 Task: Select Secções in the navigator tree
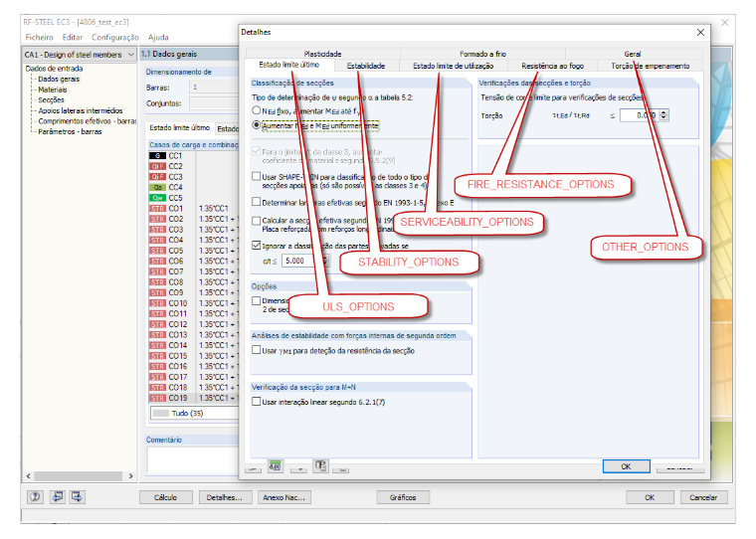coord(51,99)
